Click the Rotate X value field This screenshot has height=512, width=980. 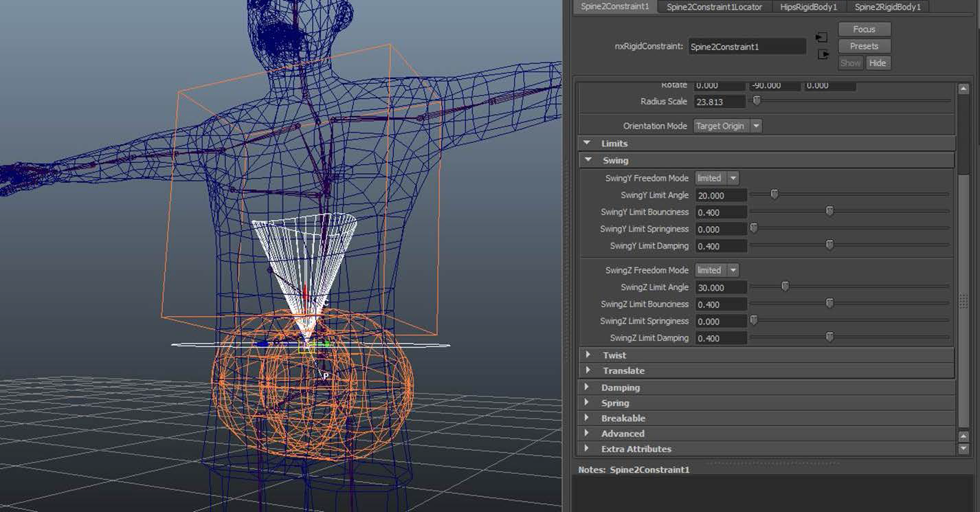720,85
